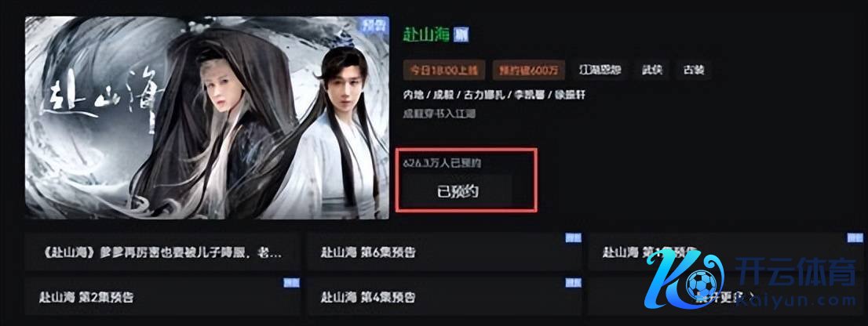
Task: Click the 开云体育 soccer ball logo
Action: pos(701,283)
